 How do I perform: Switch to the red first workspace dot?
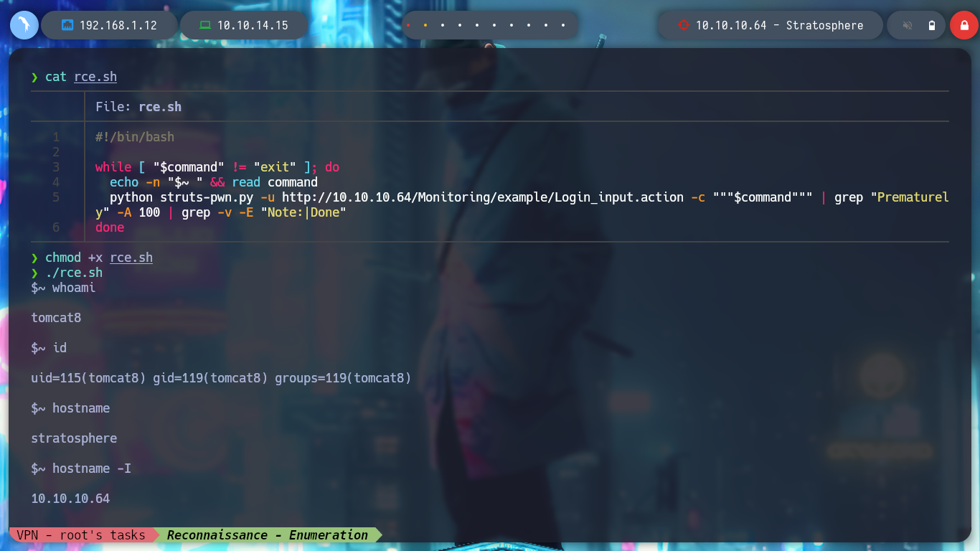(x=407, y=25)
